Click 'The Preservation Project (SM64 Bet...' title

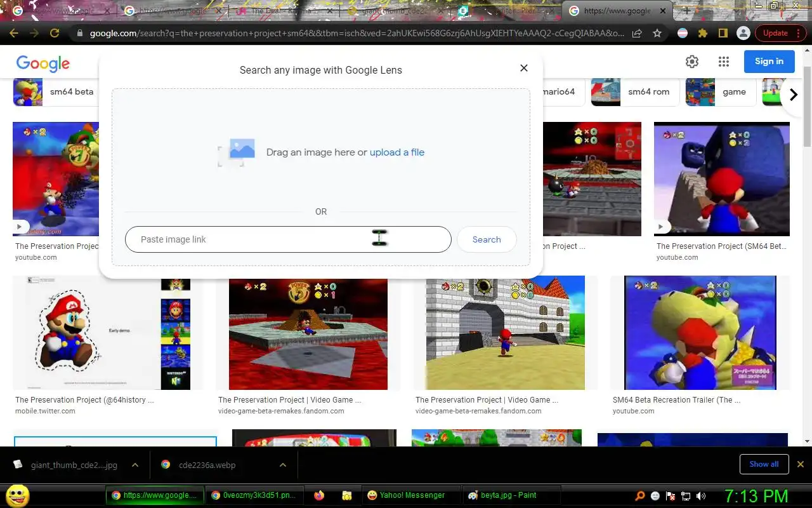coord(721,246)
